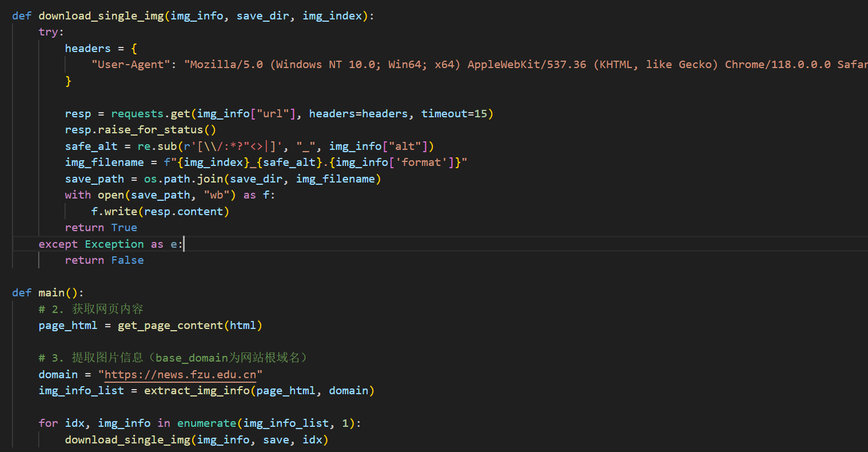Image resolution: width=868 pixels, height=452 pixels.
Task: Click the 'headers = {' line
Action: coord(101,49)
